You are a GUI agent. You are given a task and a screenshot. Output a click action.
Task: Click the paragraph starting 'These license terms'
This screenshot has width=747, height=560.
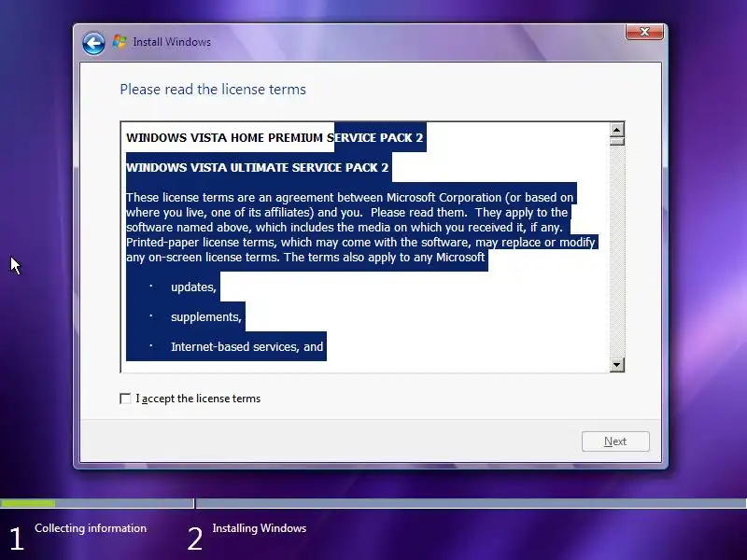coord(360,227)
